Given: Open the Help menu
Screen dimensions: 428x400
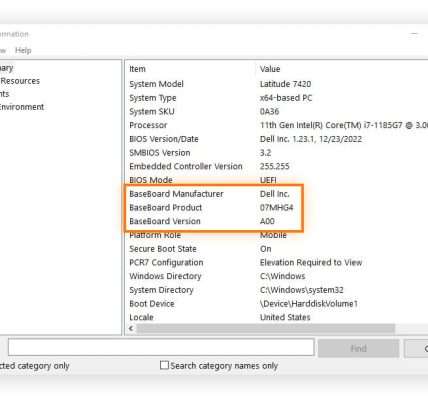Looking at the screenshot, I should pyautogui.click(x=23, y=51).
